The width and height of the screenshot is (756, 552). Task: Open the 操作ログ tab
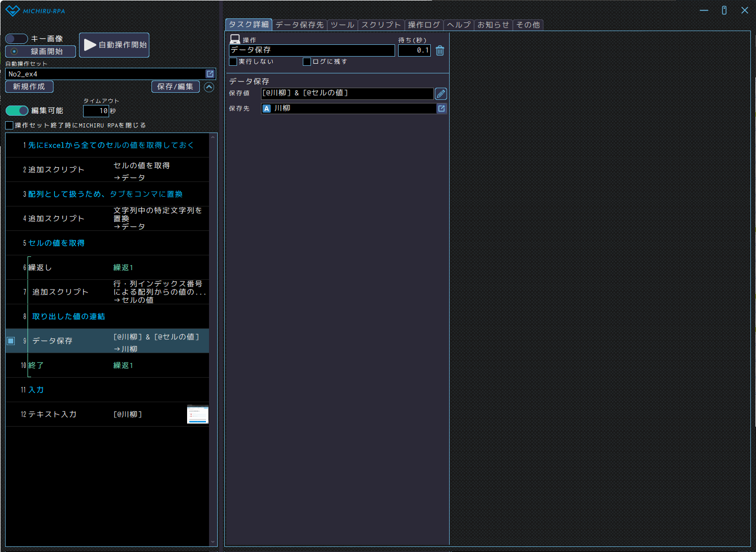(x=424, y=24)
